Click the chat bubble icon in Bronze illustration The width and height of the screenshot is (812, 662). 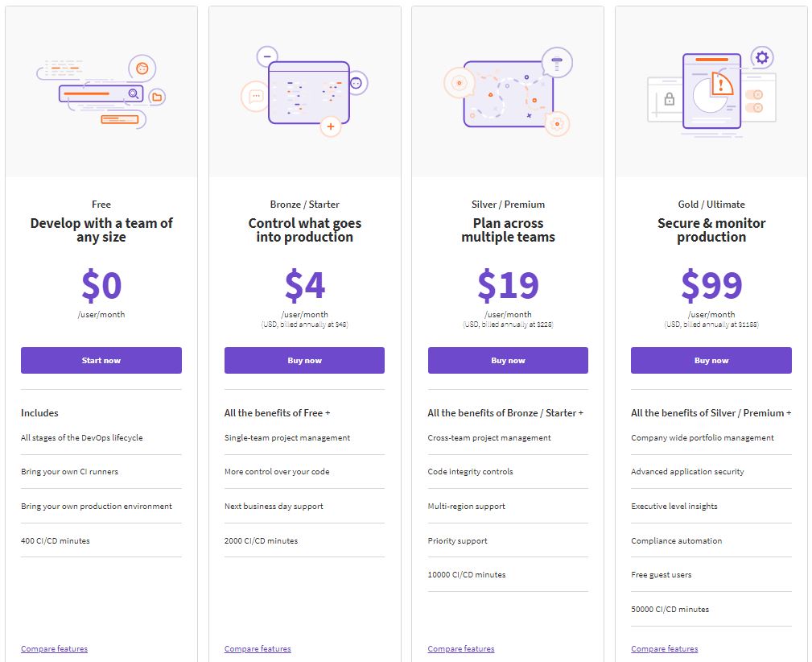click(256, 97)
